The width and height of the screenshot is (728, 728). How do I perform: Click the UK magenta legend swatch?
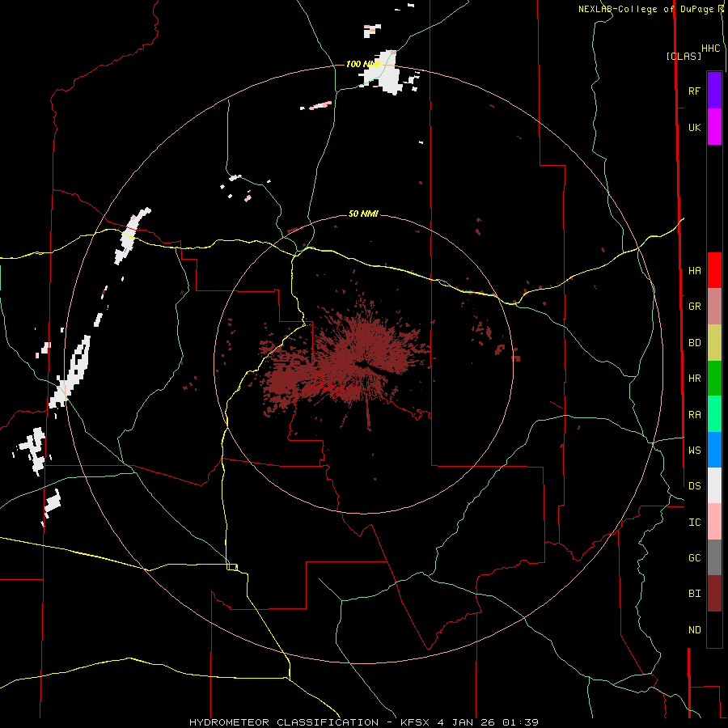[714, 127]
